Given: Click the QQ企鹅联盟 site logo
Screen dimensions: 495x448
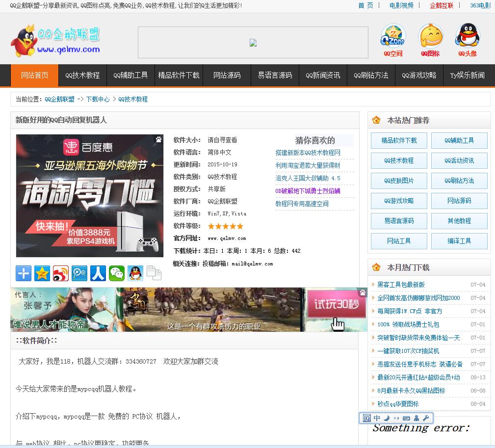Looking at the screenshot, I should click(55, 40).
